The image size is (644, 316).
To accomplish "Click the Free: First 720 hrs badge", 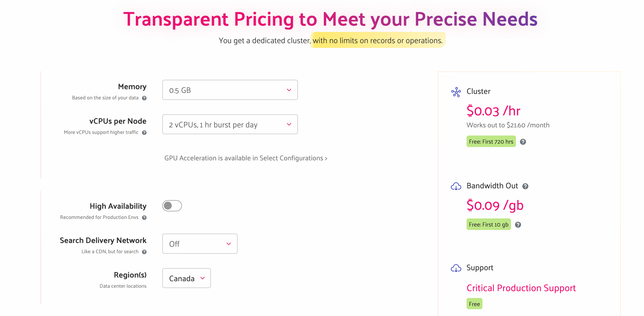I will pos(491,142).
